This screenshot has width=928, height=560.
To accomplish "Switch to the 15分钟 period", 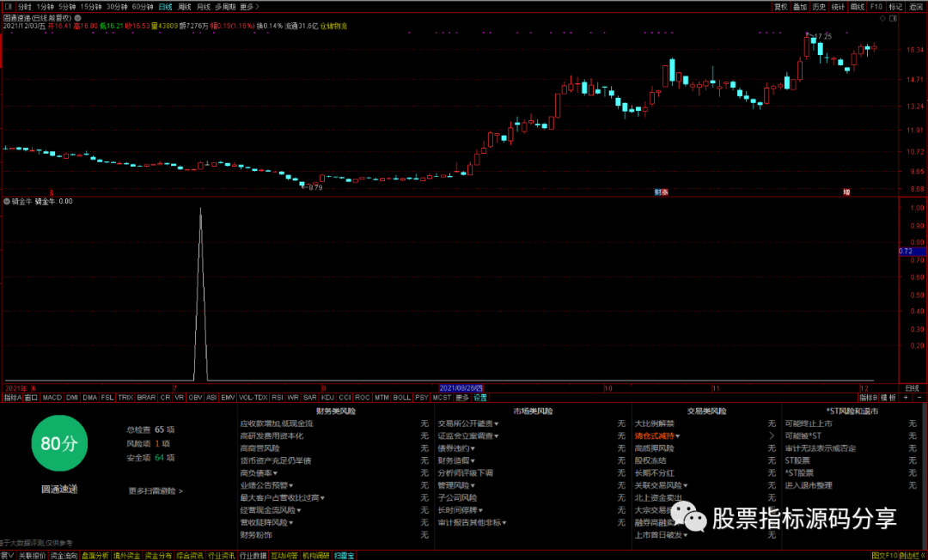I will tap(90, 7).
